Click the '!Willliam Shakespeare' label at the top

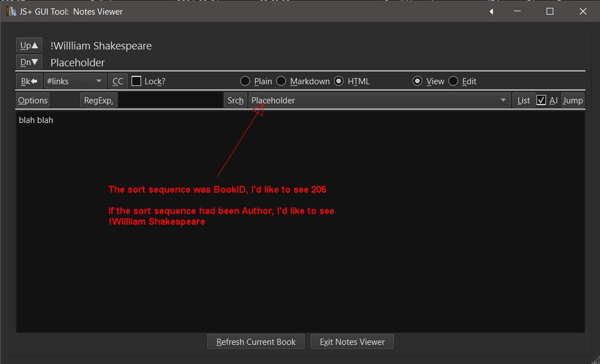pos(101,46)
